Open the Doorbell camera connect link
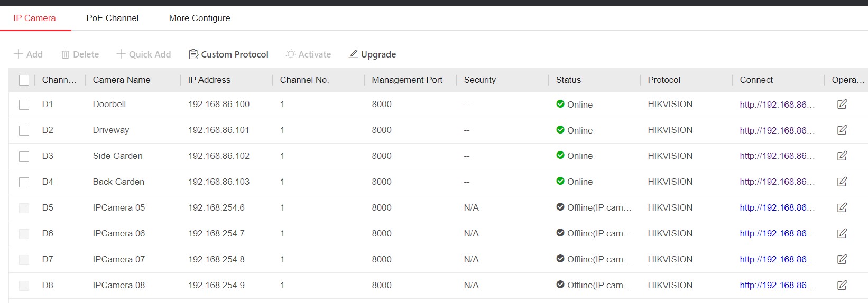Image resolution: width=868 pixels, height=303 pixels. coord(776,105)
